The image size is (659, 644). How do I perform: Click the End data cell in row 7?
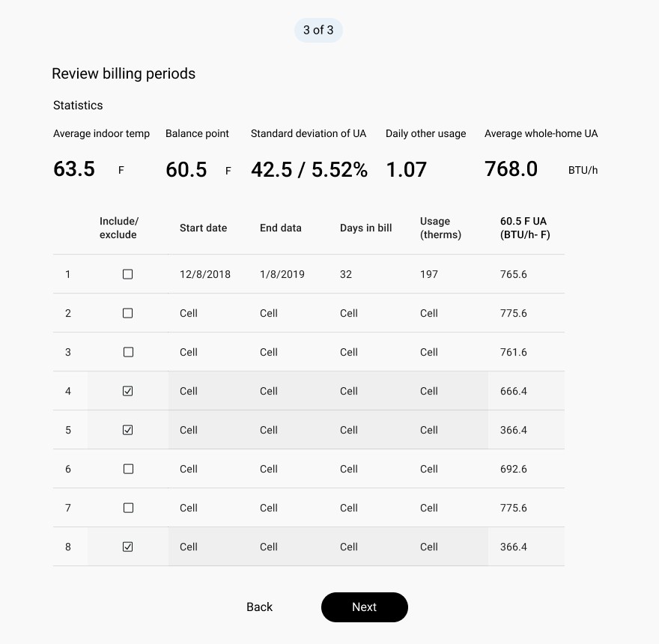point(269,508)
